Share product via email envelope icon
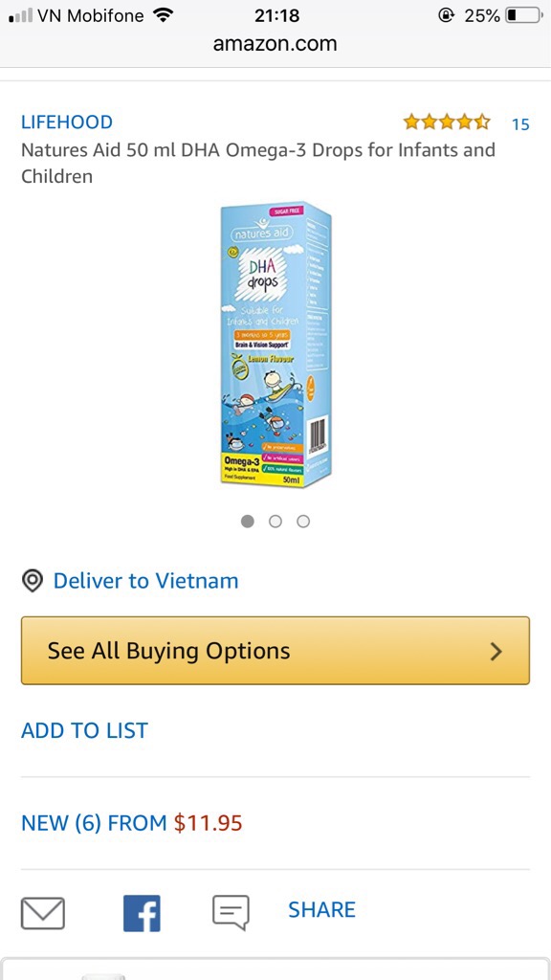The width and height of the screenshot is (551, 980). [42, 912]
